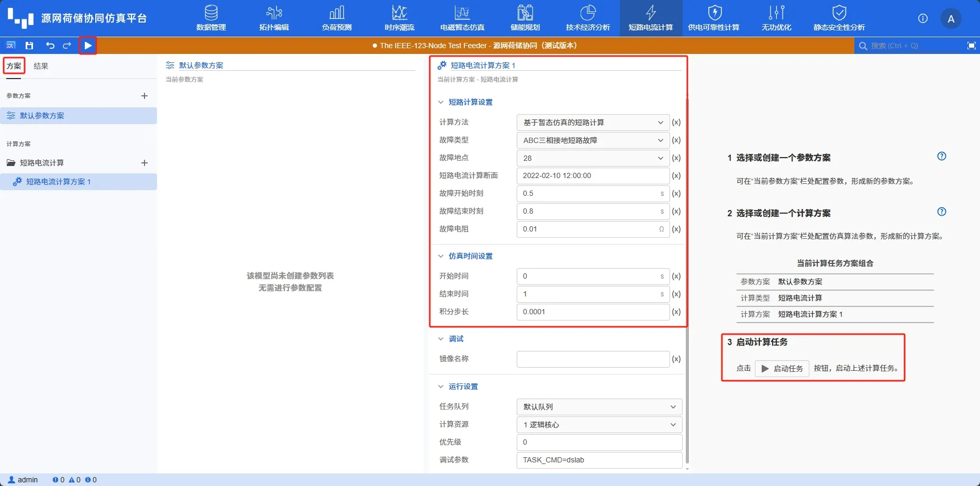Click the leftmost toolbar panel icon
The height and width of the screenshot is (486, 980).
[x=10, y=46]
